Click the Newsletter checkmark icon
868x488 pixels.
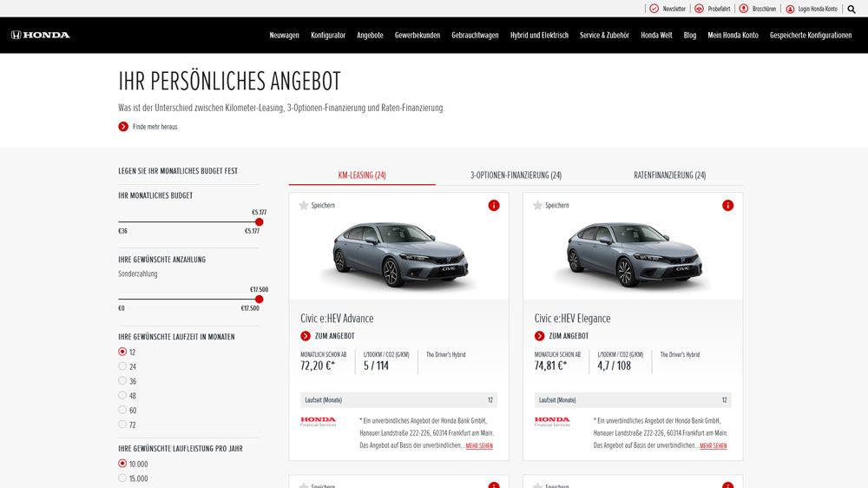pyautogui.click(x=654, y=9)
